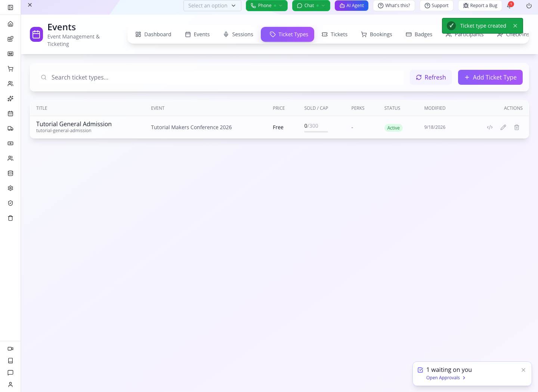Click the shield icon in sidebar
Screen dimensions: 538x392
pos(10,203)
